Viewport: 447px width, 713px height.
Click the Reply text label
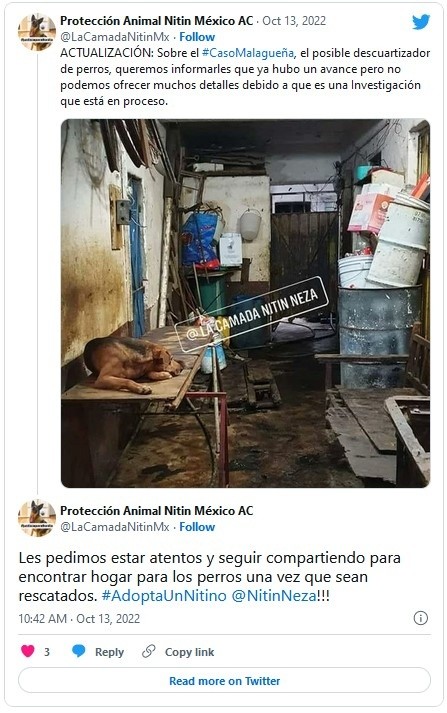pos(109,652)
